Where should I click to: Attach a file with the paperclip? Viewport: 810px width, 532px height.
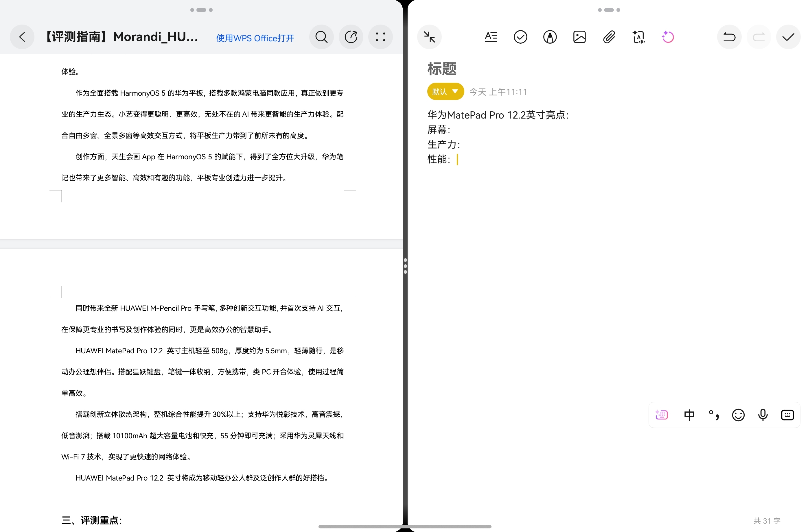pos(609,37)
